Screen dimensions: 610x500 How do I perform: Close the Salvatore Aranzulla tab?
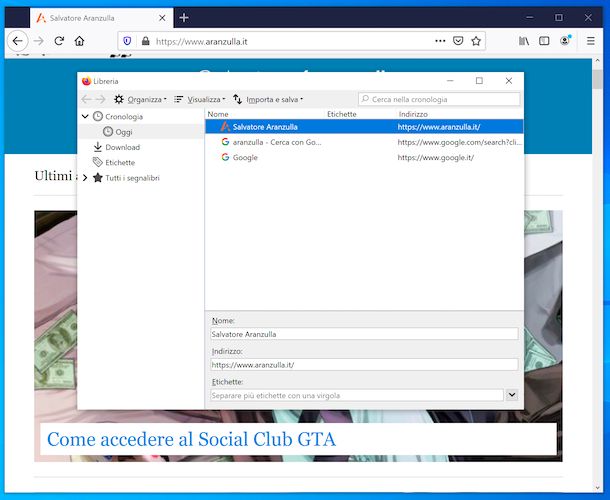[x=162, y=18]
